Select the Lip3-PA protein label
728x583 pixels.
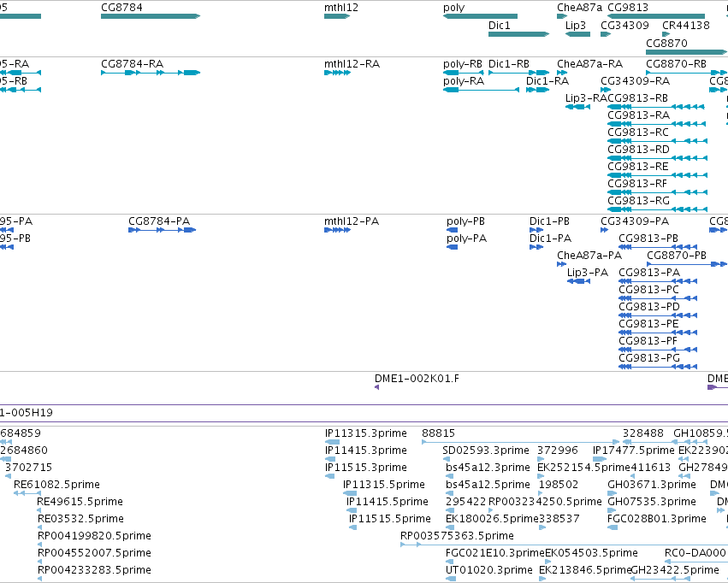588,273
